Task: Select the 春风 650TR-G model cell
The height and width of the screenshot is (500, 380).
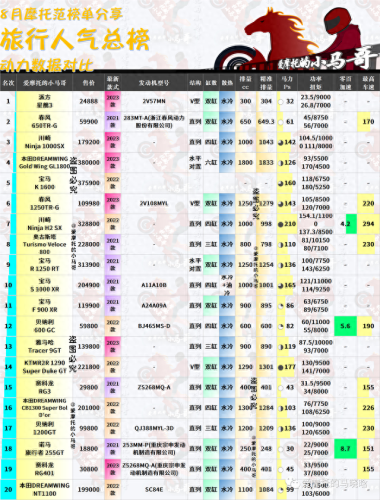Action: (44, 122)
